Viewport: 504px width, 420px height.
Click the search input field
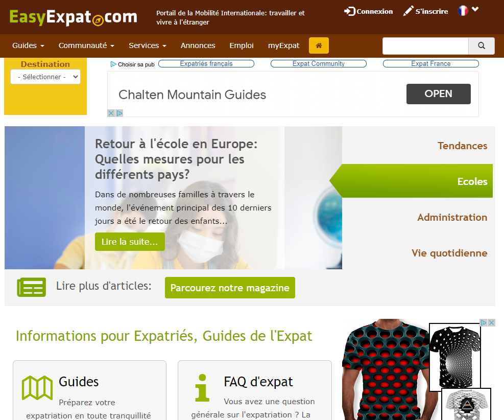(425, 45)
